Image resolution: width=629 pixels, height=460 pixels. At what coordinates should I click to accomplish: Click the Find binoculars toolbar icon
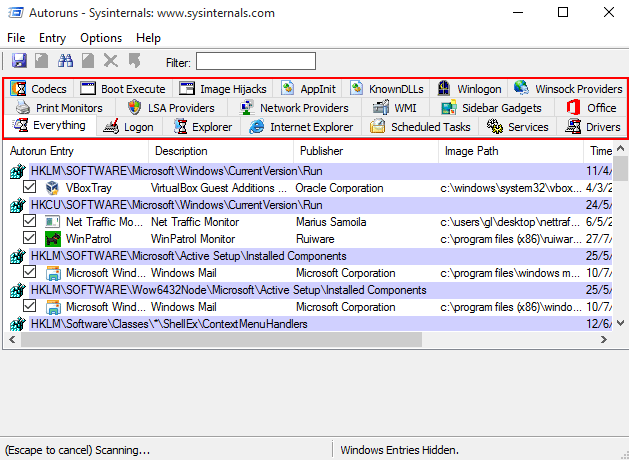[65, 61]
